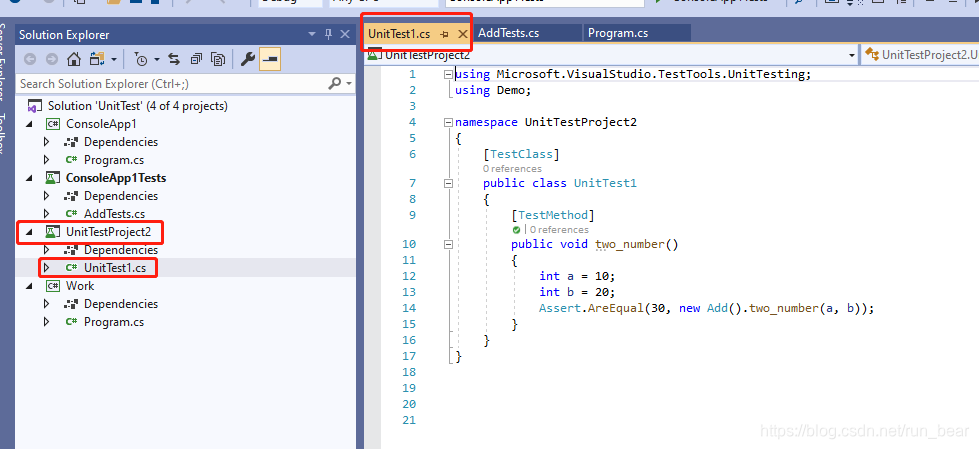979x449 pixels.
Task: Toggle auto-hide pin on Solution Explorer panel
Action: [x=328, y=35]
